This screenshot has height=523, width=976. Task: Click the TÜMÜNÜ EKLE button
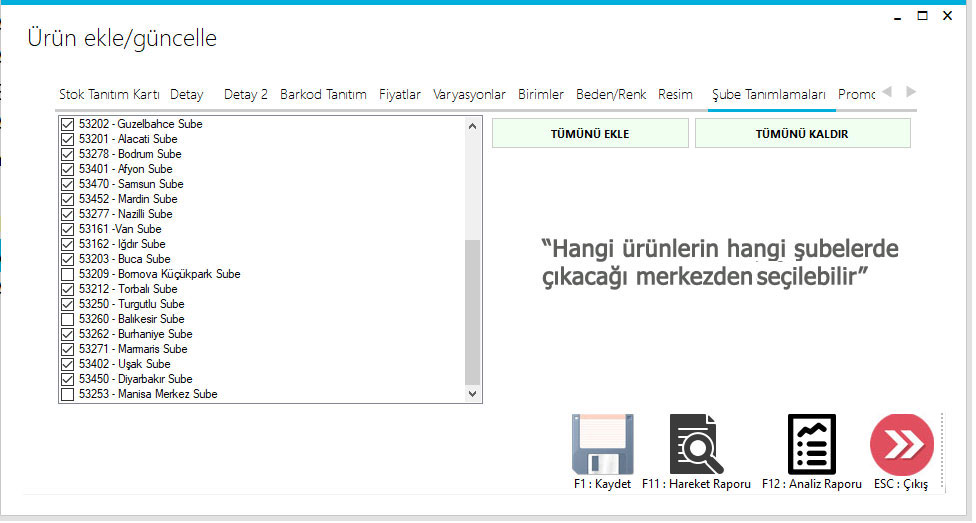tap(590, 133)
